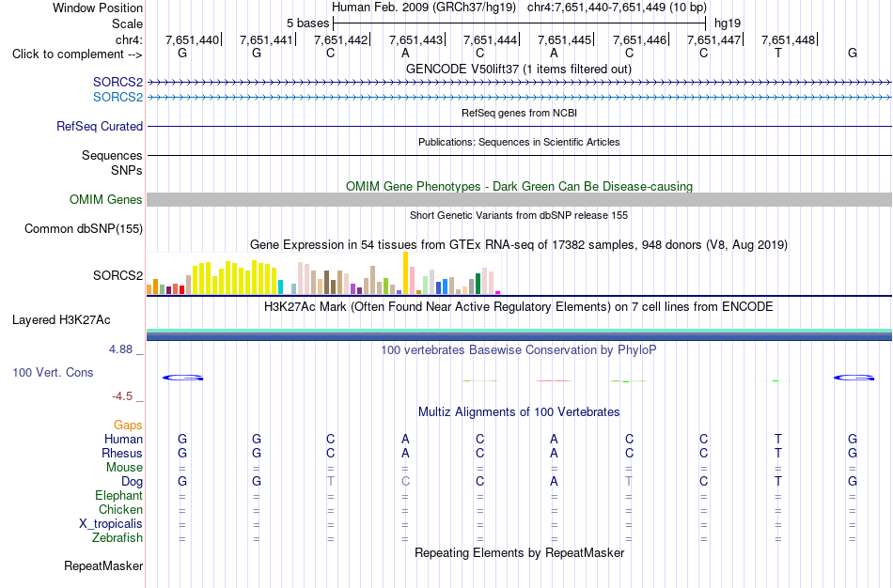Click the hg19 label beside the scale bar
893x588 pixels.
pos(728,23)
